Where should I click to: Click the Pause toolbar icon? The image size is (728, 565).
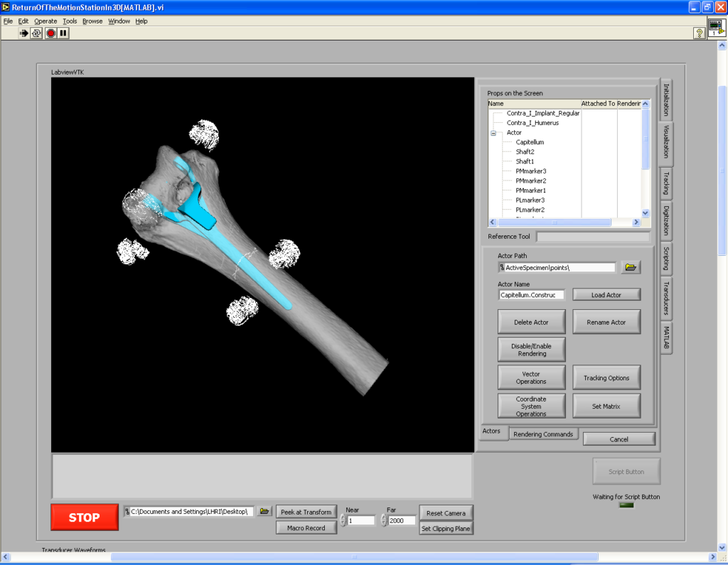click(x=63, y=33)
